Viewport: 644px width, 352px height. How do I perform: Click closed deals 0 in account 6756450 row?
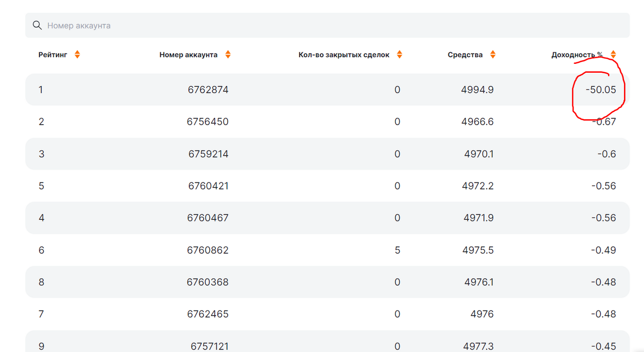(x=397, y=122)
